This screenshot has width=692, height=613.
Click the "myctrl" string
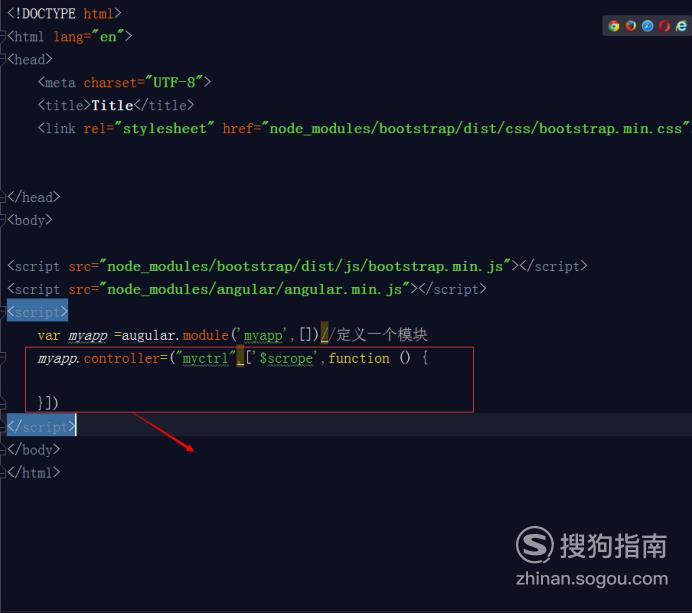[206, 358]
